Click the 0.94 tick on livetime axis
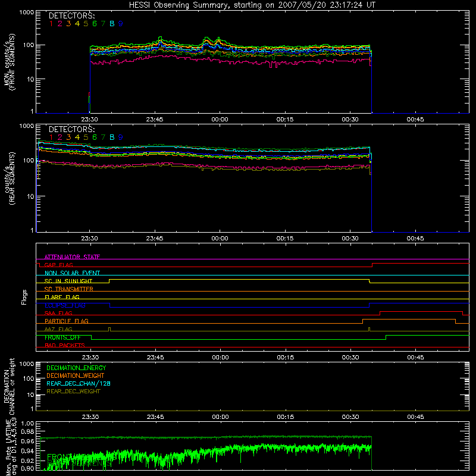476x476 pixels. [27, 451]
